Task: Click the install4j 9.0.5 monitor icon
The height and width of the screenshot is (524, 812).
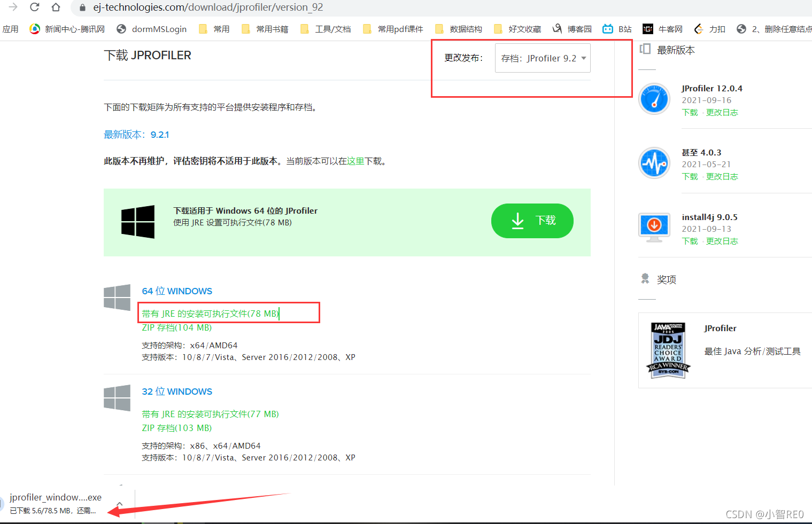Action: 654,228
